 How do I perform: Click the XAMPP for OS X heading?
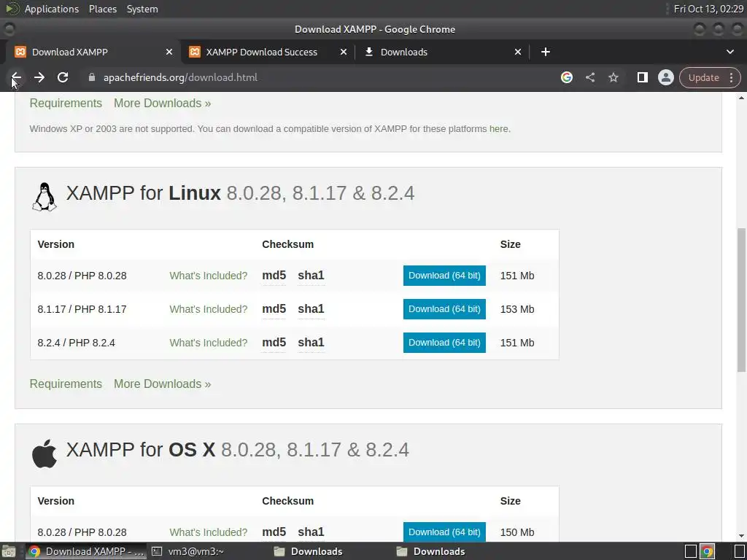(237, 450)
